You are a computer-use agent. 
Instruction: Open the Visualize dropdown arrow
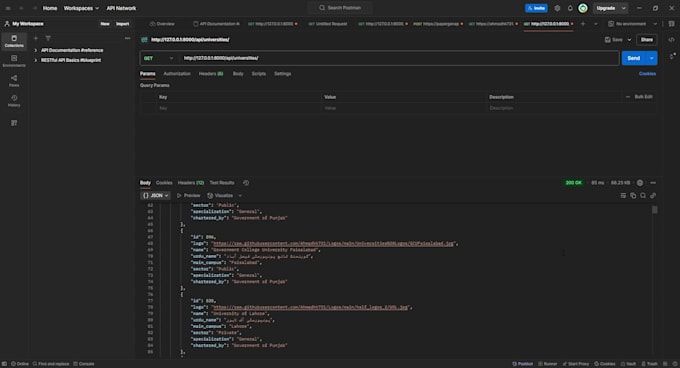[240, 196]
